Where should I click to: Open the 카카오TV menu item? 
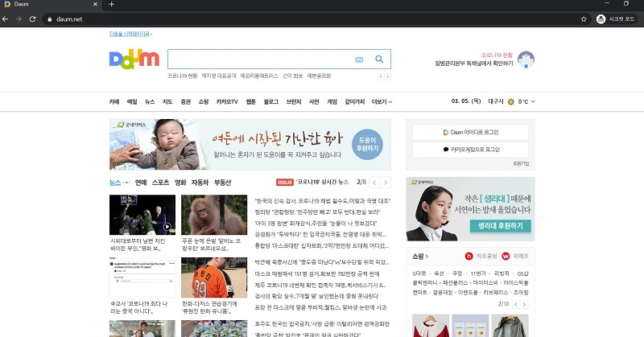(x=227, y=102)
